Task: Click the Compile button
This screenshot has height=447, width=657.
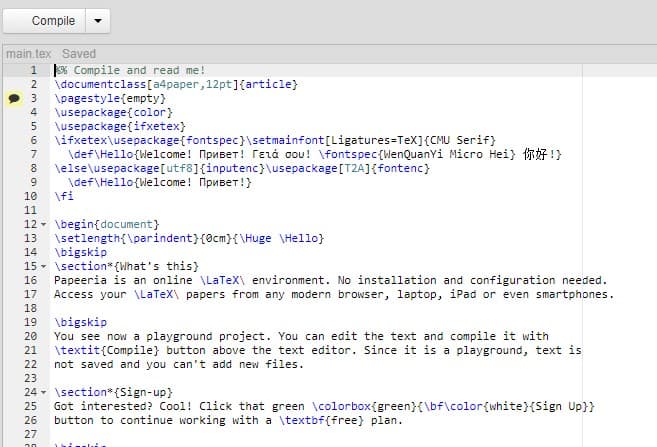Action: (44, 21)
